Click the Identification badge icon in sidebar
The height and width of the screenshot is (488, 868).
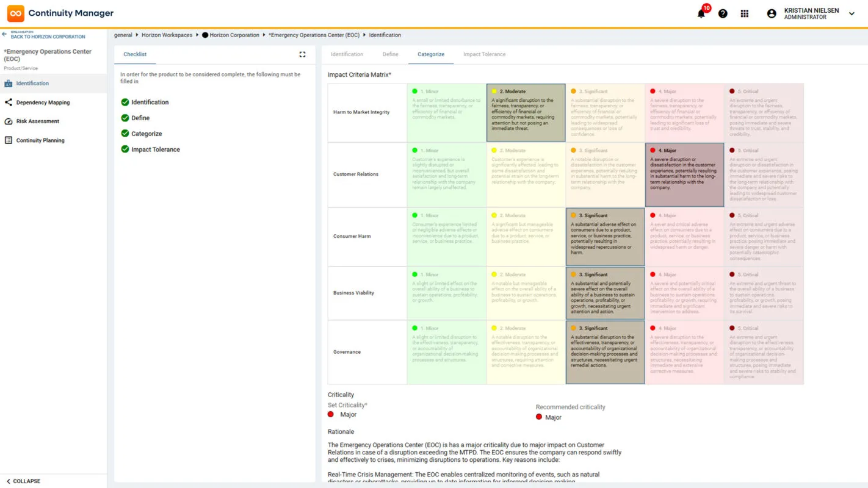pyautogui.click(x=9, y=84)
